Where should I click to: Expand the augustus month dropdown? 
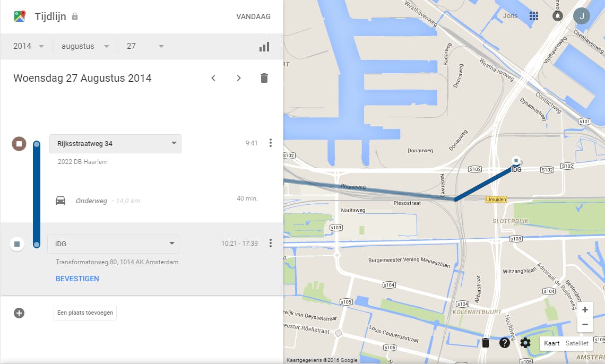click(x=85, y=46)
